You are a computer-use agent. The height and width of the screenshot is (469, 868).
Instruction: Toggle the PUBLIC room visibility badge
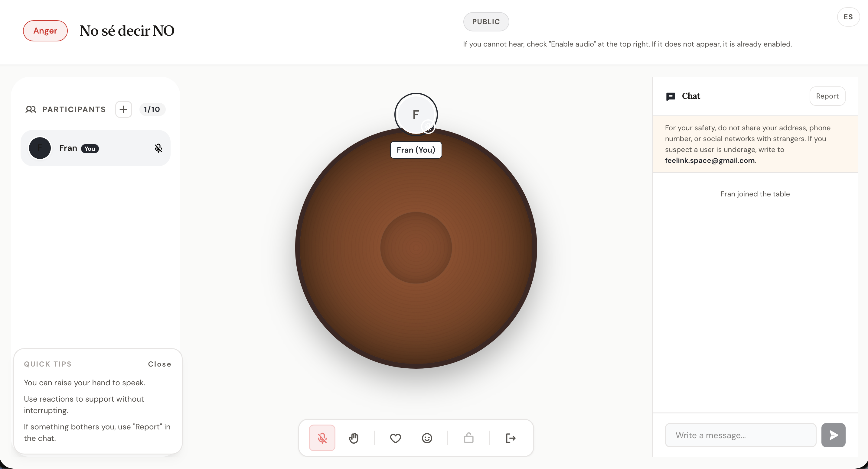486,21
